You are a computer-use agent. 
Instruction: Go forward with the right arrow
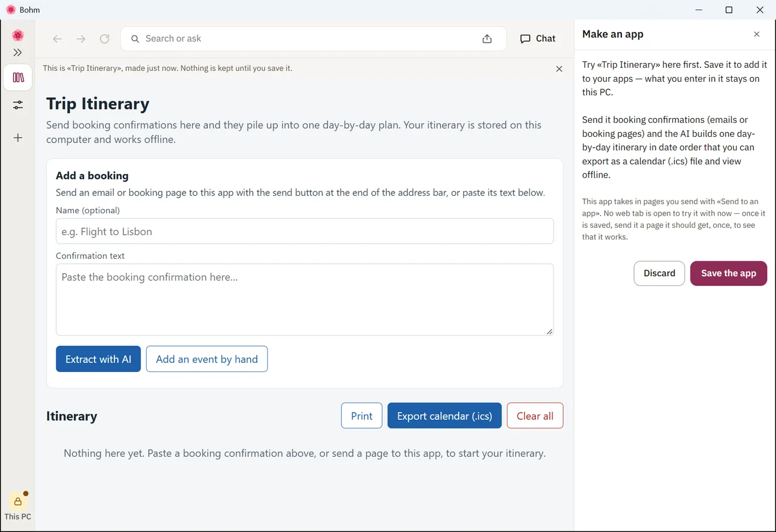click(81, 39)
